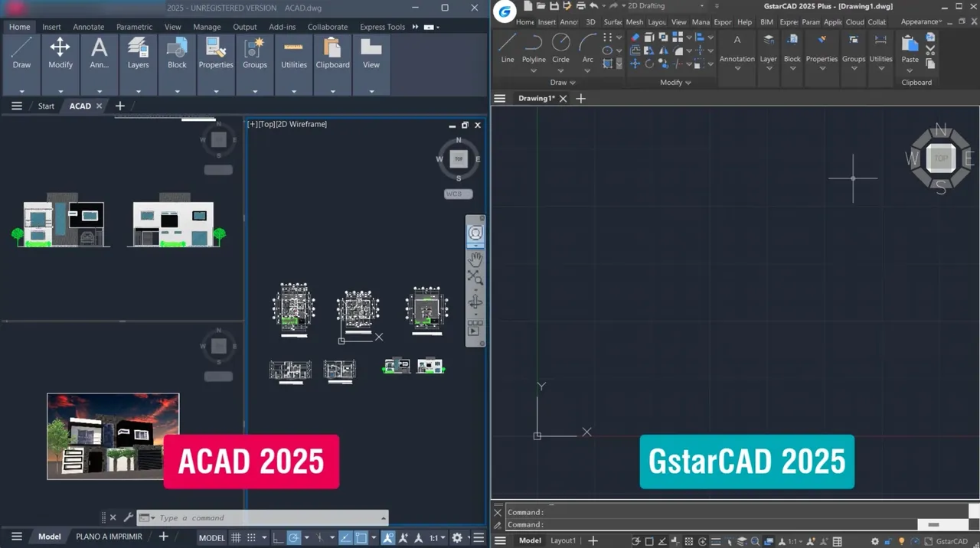Viewport: 980px width, 548px height.
Task: Select the Circle tool in GstarCAD
Action: pyautogui.click(x=561, y=47)
